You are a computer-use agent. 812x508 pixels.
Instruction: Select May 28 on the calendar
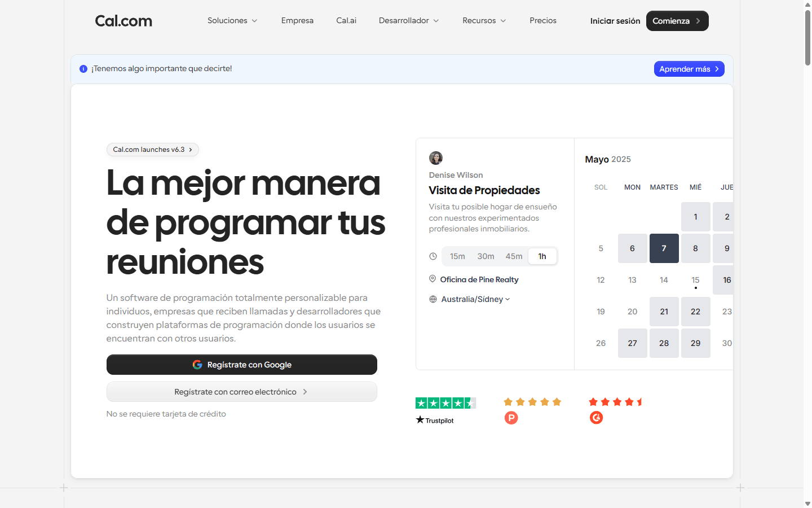click(664, 343)
